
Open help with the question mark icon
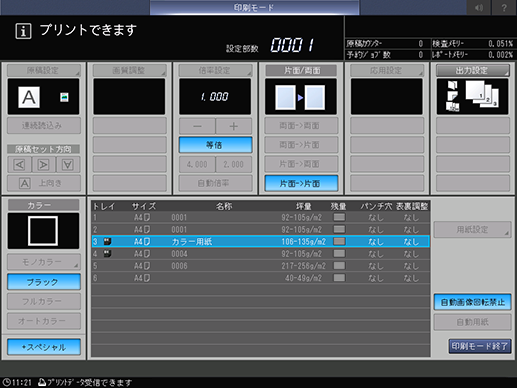(x=504, y=7)
